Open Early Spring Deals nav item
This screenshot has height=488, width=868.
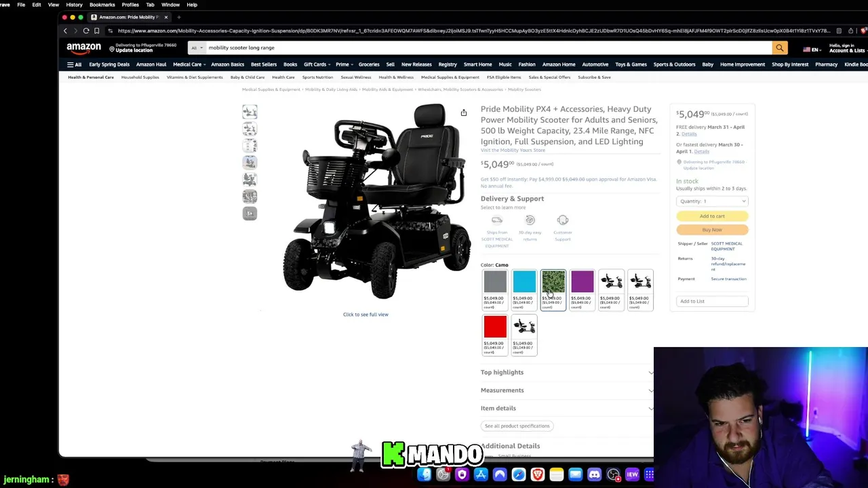[x=109, y=64]
